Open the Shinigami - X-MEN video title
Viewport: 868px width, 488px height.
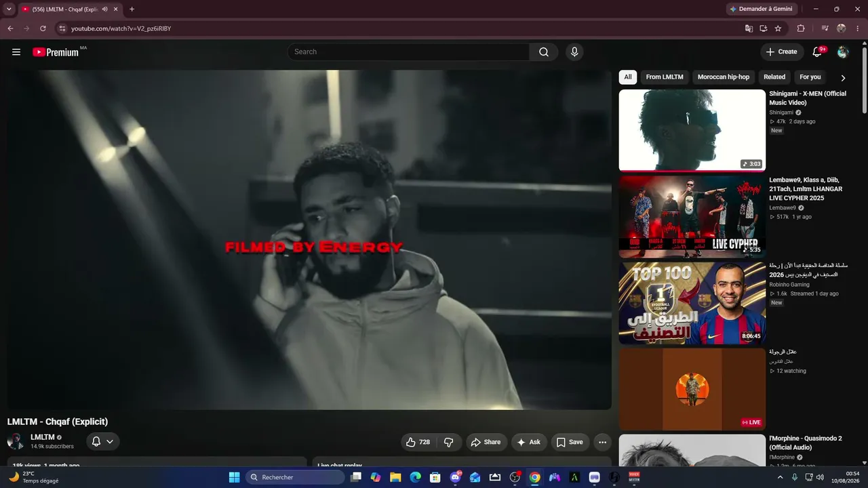[x=808, y=98]
